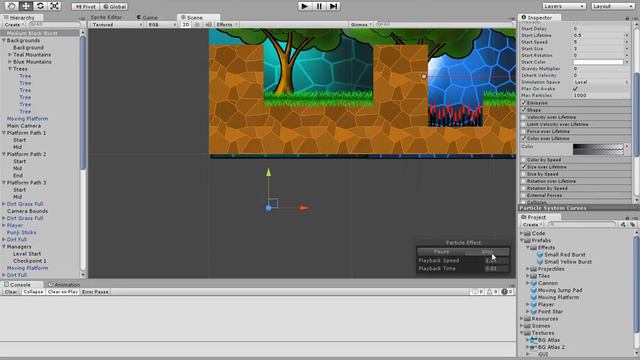Click Pause in Particle Effect panel

point(441,252)
